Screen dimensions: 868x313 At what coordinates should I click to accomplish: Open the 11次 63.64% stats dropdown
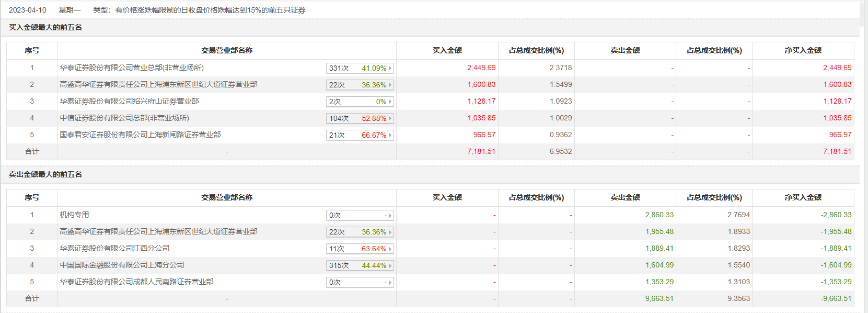tap(360, 249)
